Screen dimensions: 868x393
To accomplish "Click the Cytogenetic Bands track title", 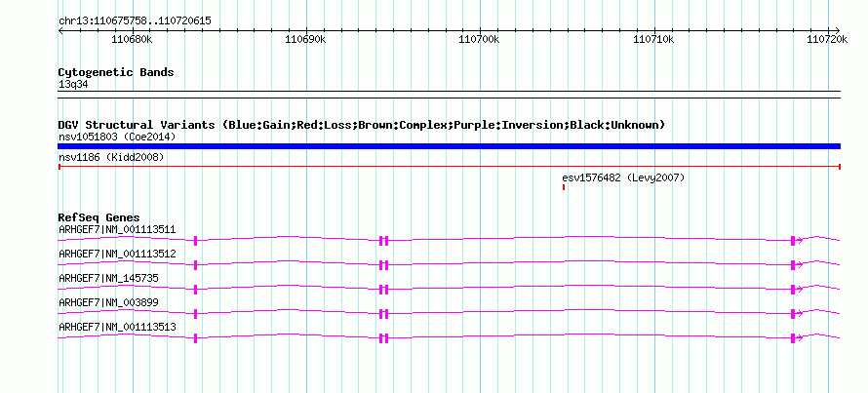I will [116, 72].
